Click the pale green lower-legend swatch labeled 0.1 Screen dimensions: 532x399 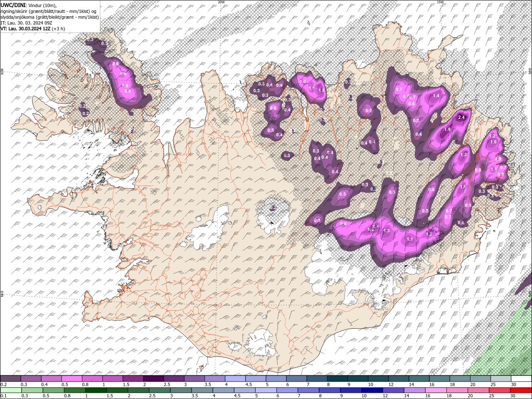coord(11,390)
